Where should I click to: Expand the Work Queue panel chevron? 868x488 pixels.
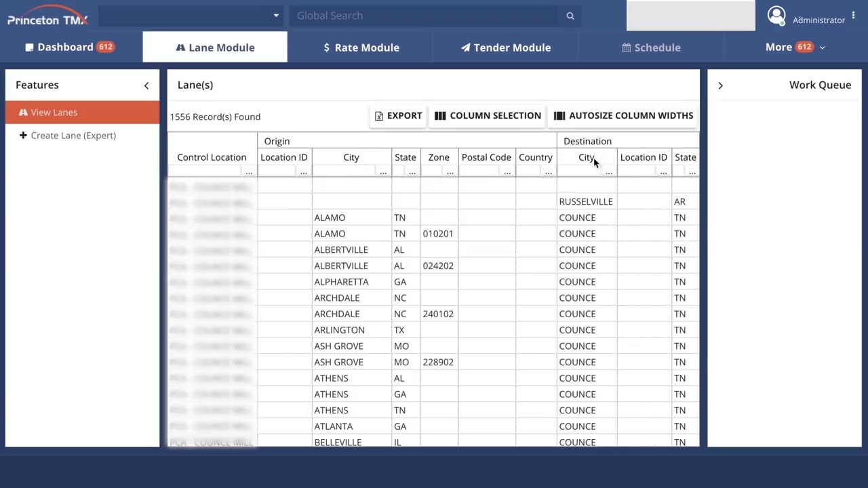pyautogui.click(x=720, y=85)
